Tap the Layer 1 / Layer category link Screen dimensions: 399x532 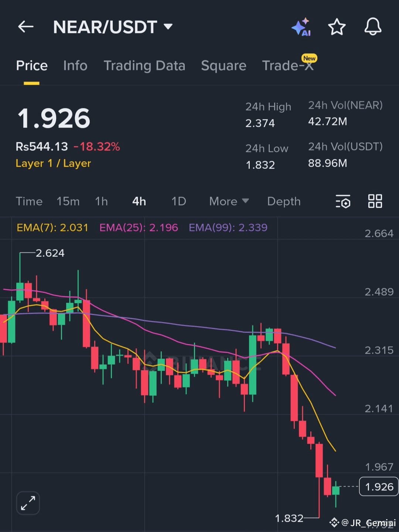(x=53, y=163)
